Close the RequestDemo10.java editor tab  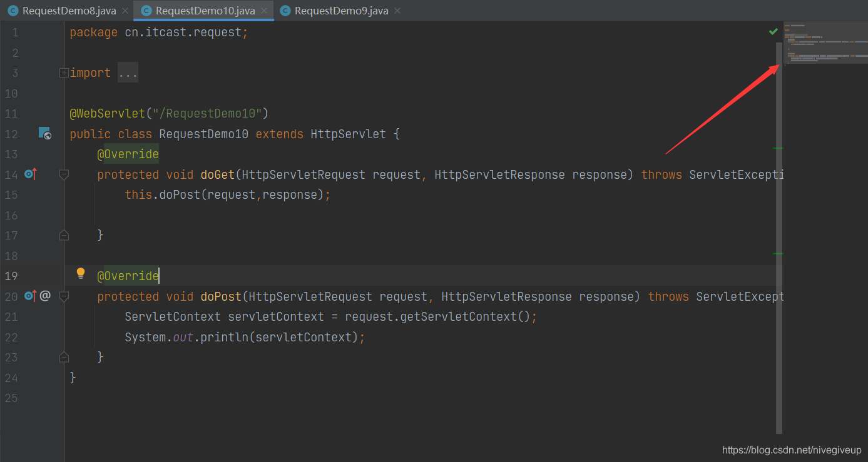[x=264, y=11]
